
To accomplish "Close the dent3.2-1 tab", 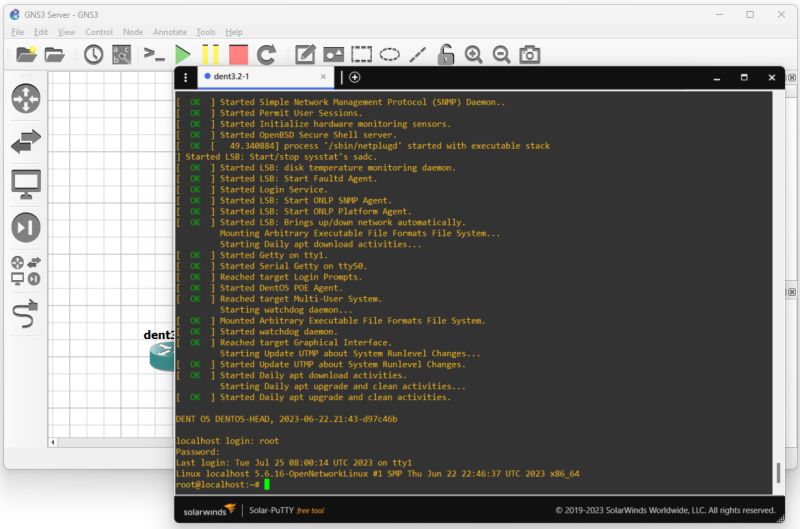I will point(323,77).
